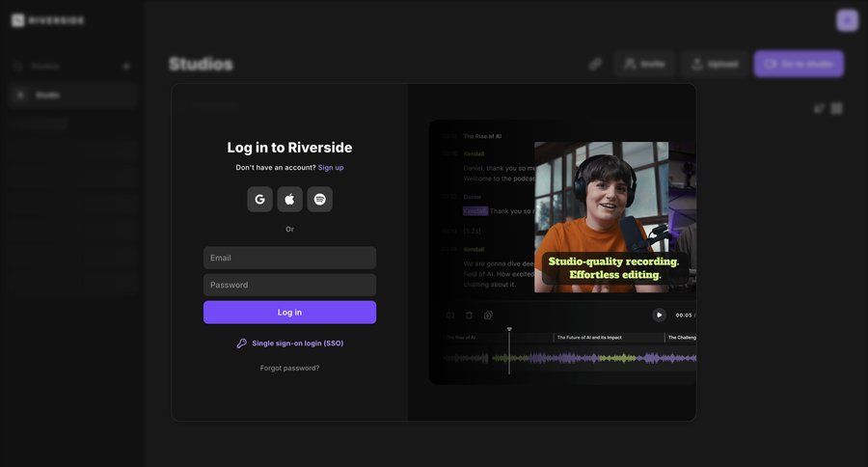Click the Forgot password? link

(x=289, y=368)
